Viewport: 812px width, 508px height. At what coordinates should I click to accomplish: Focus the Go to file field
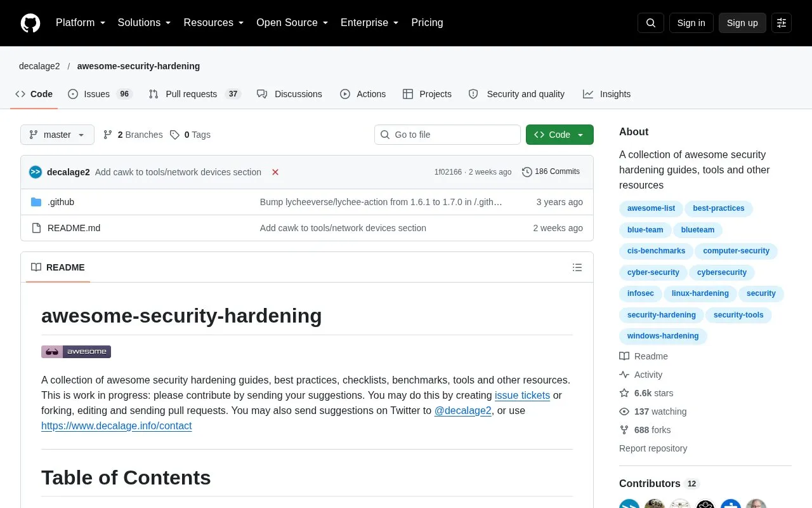pyautogui.click(x=447, y=135)
